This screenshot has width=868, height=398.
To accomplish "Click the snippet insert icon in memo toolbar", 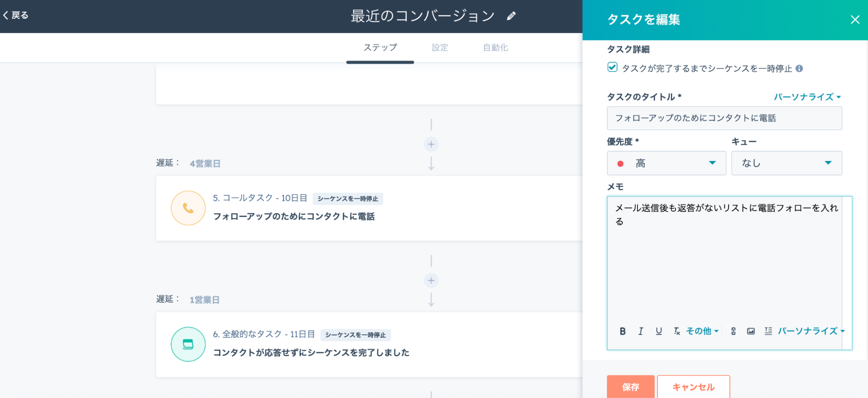I will tap(768, 331).
